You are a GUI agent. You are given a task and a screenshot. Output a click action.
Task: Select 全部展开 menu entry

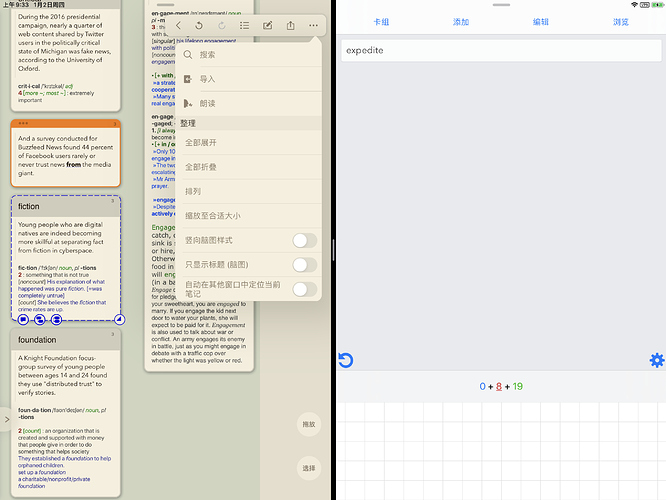(248, 142)
